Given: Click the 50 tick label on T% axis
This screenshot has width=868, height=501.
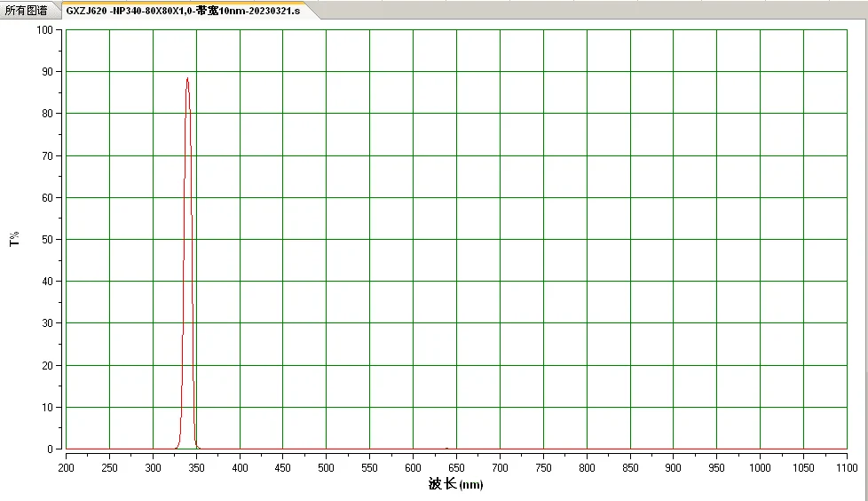Looking at the screenshot, I should point(48,240).
